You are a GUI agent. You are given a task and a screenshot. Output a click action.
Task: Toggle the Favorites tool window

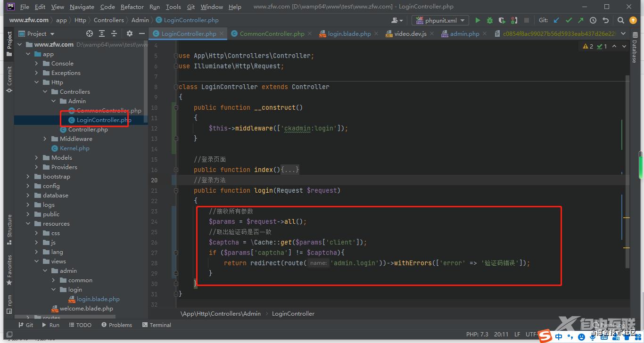click(x=9, y=270)
